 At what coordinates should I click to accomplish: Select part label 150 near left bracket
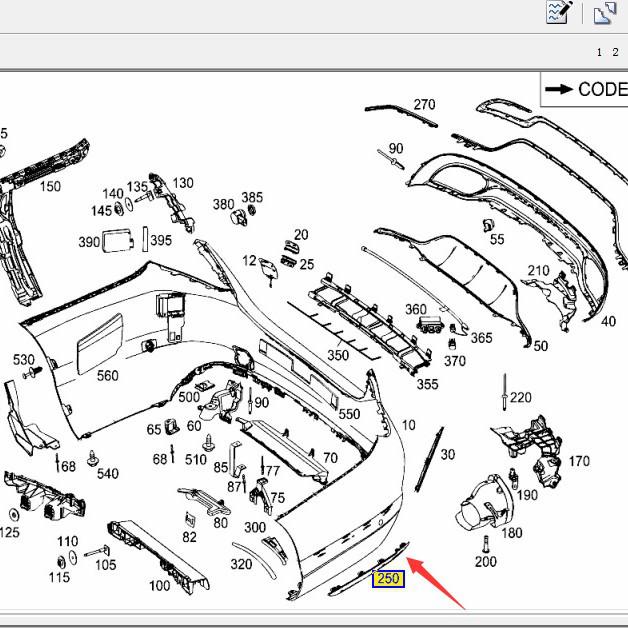[50, 186]
